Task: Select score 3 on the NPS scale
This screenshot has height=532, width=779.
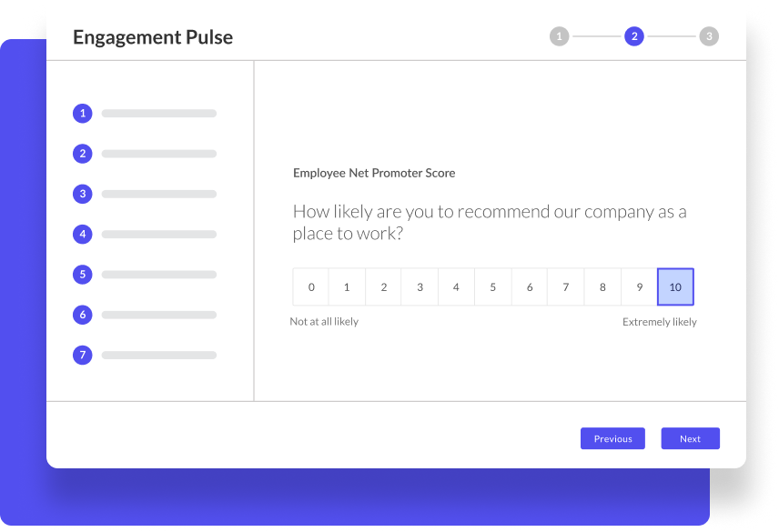Action: pyautogui.click(x=420, y=286)
